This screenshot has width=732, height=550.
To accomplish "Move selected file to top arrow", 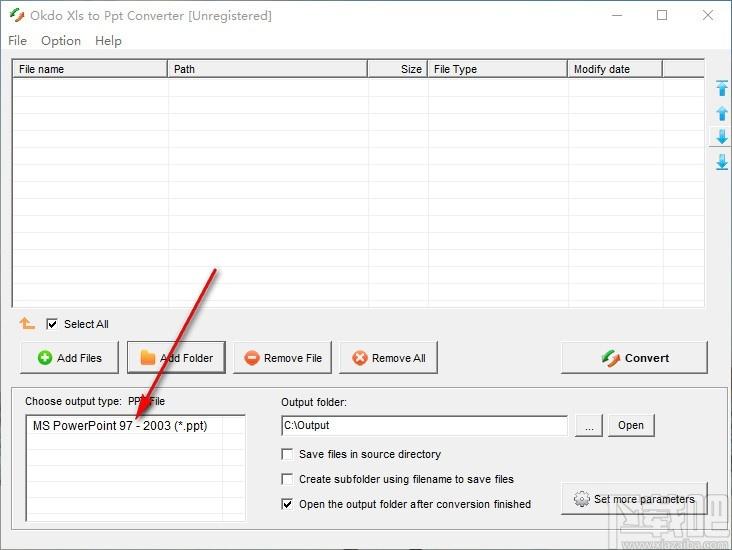I will pos(722,88).
